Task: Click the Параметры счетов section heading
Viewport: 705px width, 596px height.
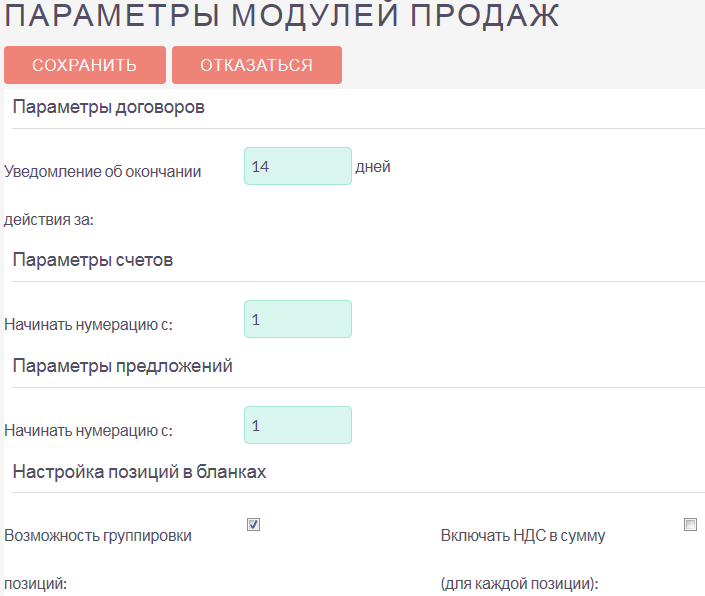Action: pos(93,260)
